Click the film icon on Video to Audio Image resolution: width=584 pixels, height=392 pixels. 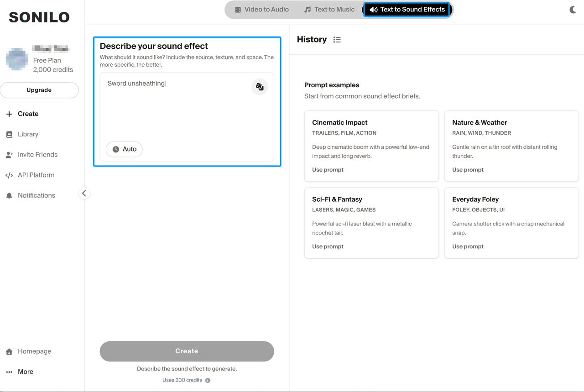[x=238, y=10]
